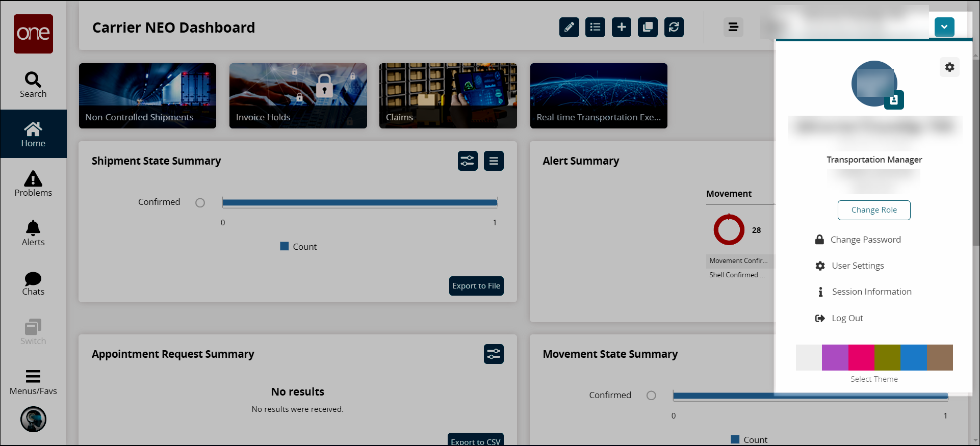Viewport: 980px width, 446px height.
Task: Click the Confirmed bar in Shipment State chart
Action: click(x=359, y=203)
